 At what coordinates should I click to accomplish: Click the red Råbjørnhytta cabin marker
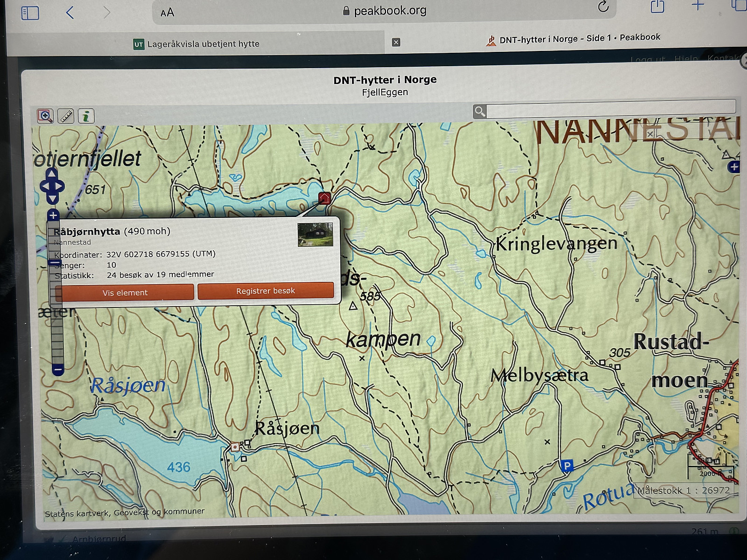click(324, 198)
